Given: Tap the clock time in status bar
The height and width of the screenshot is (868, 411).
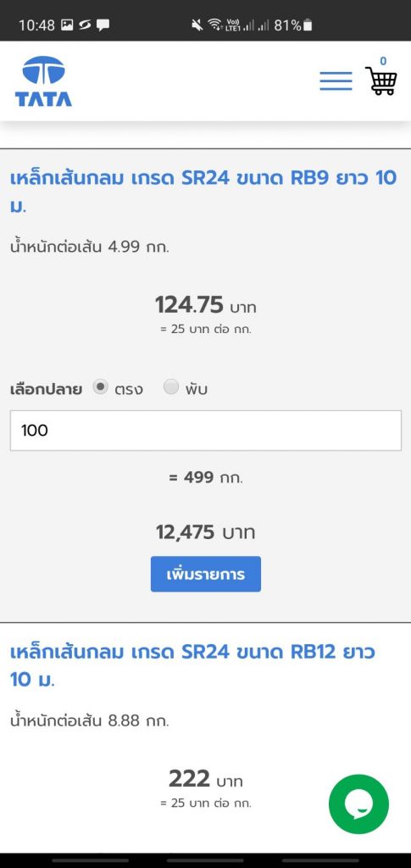Looking at the screenshot, I should pos(36,25).
